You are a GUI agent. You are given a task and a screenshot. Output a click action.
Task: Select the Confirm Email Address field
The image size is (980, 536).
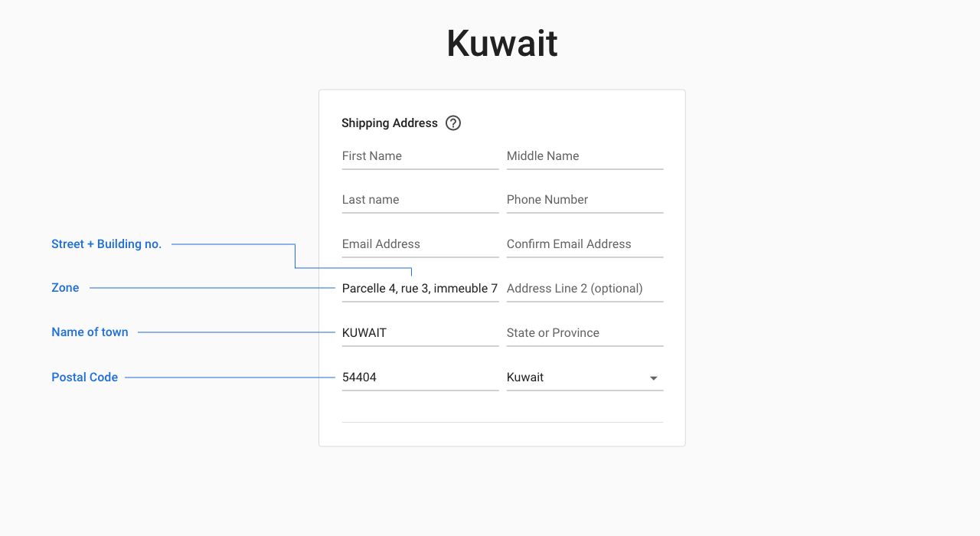click(x=585, y=244)
